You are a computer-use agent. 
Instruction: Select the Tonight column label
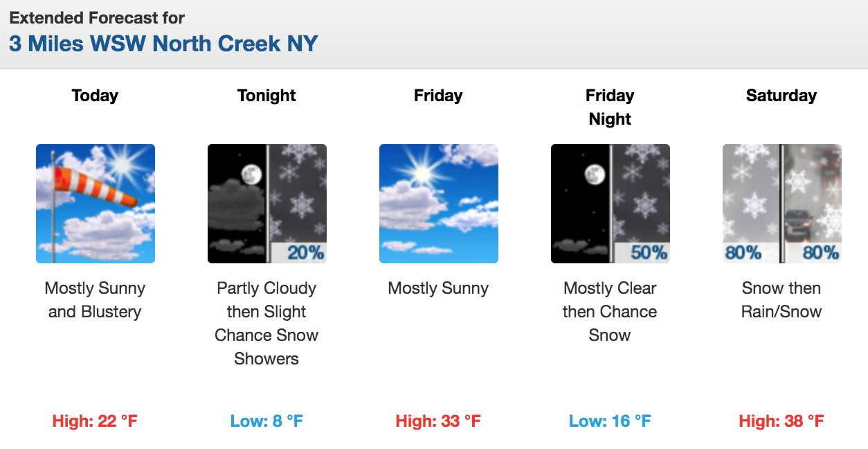[x=266, y=96]
